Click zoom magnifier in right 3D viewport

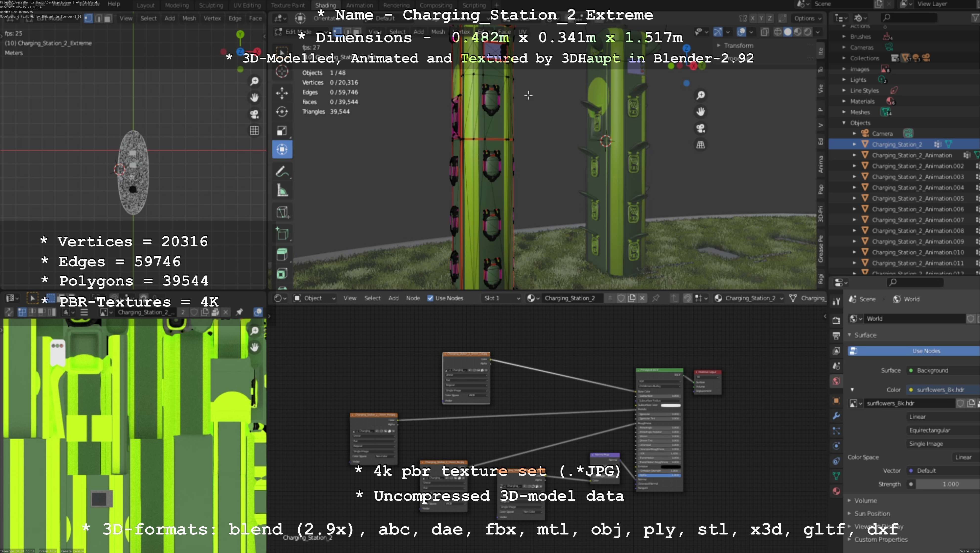tap(700, 95)
